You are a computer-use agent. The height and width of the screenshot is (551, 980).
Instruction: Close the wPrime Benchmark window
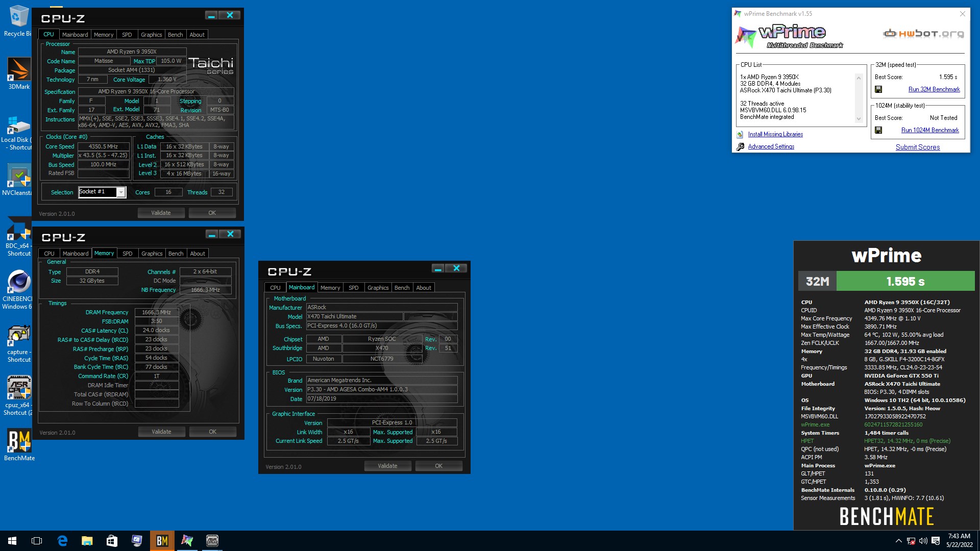pyautogui.click(x=962, y=14)
